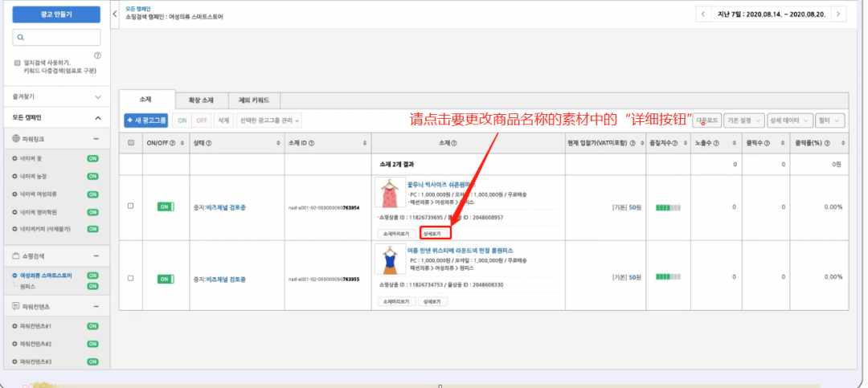Click inside the sidebar search input field
The height and width of the screenshot is (388, 868).
[56, 38]
